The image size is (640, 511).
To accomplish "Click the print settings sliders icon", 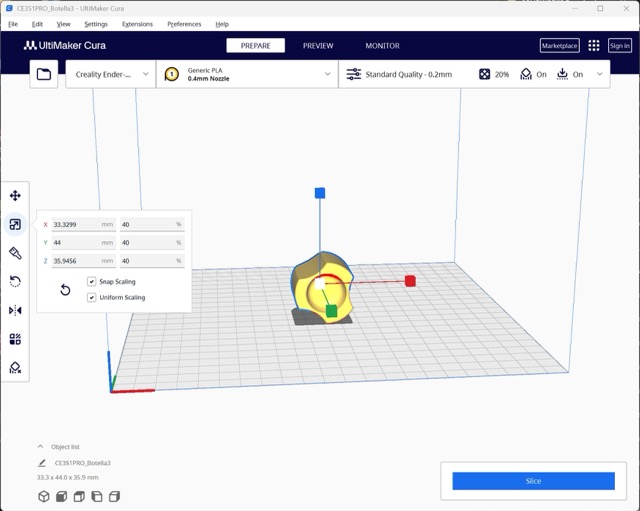I will (x=353, y=74).
